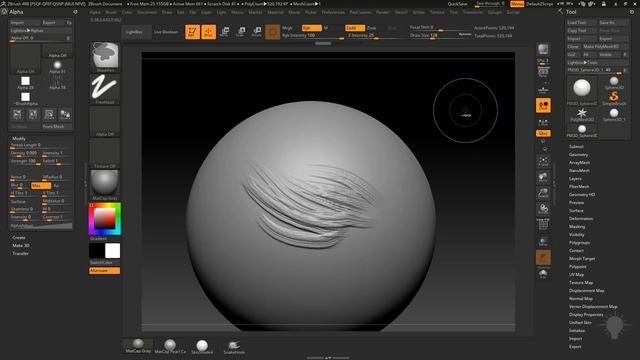Open the FreeHand stroke selector
Screen dimensions: 640x360
pos(105,89)
